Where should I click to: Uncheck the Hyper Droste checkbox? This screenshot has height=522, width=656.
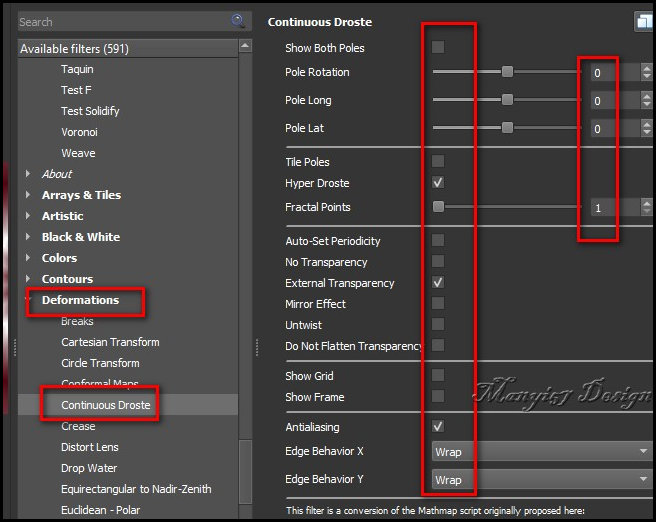coord(438,182)
